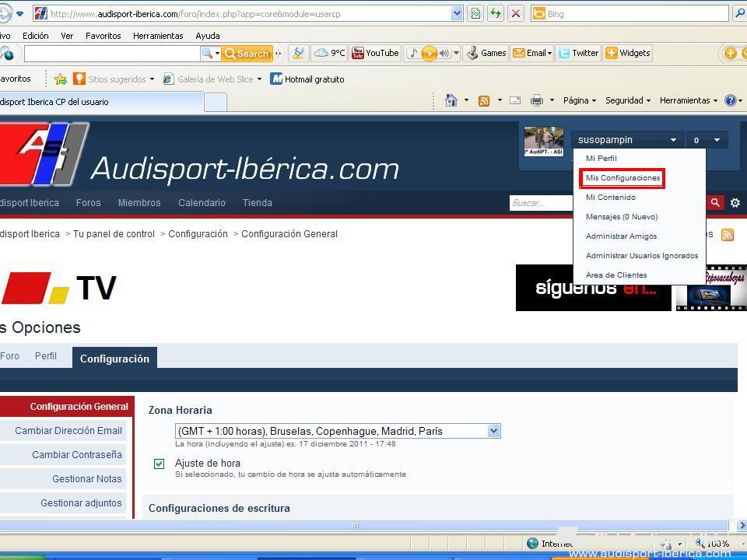Image resolution: width=747 pixels, height=560 pixels.
Task: Open the Favoritos menu
Action: click(x=103, y=36)
